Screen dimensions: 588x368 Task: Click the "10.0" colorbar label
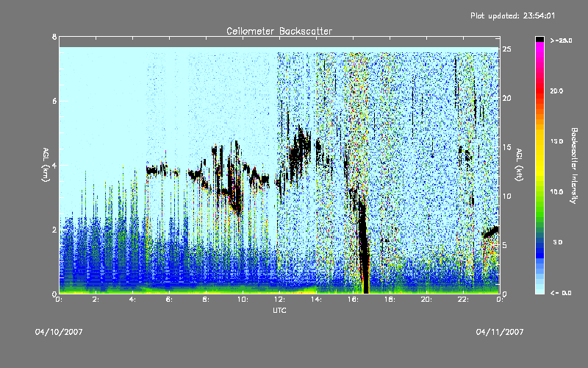[556, 192]
